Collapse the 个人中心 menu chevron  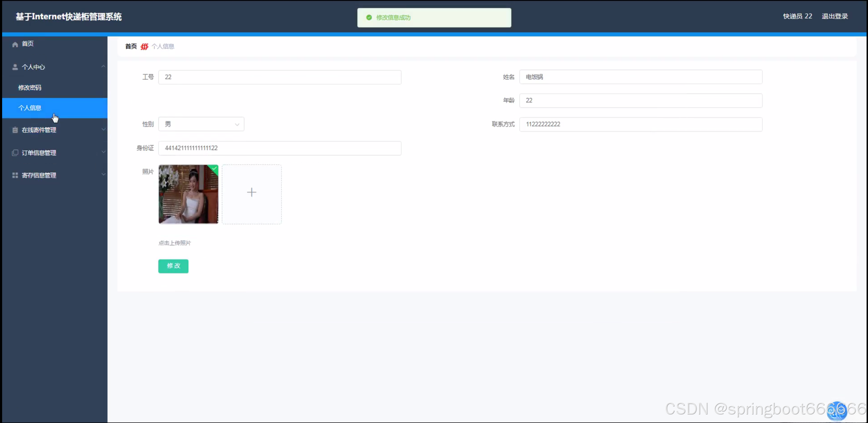[x=103, y=66]
